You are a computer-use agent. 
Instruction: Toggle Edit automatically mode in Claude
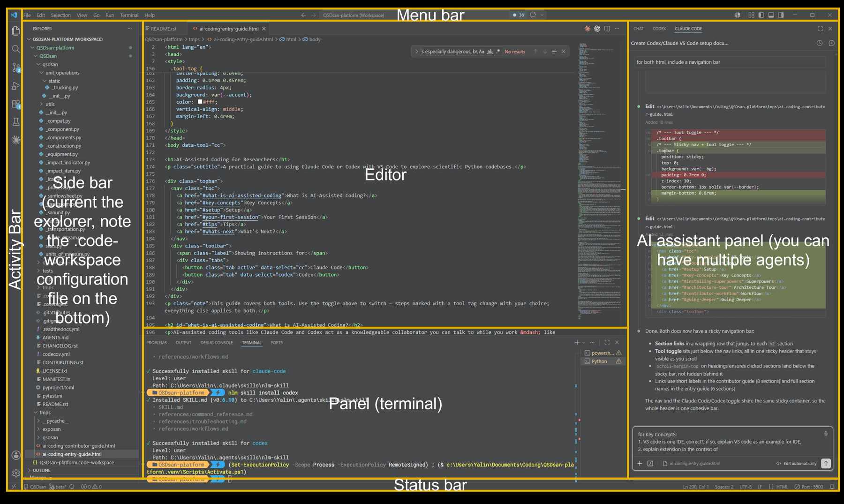pos(797,463)
